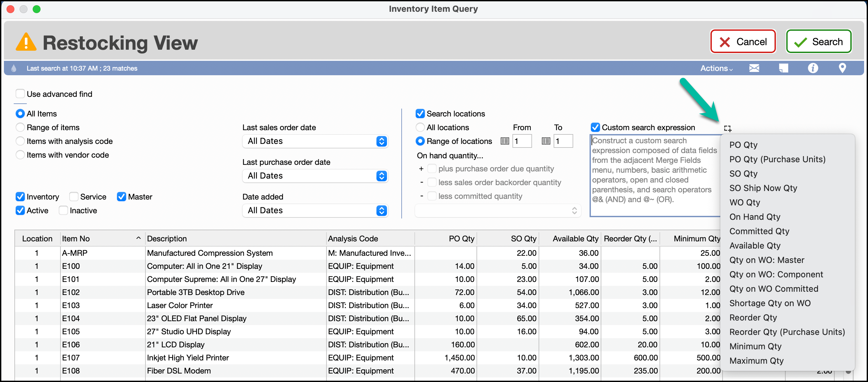
Task: Choose On Hand Qty from merge fields menu
Action: [x=755, y=217]
